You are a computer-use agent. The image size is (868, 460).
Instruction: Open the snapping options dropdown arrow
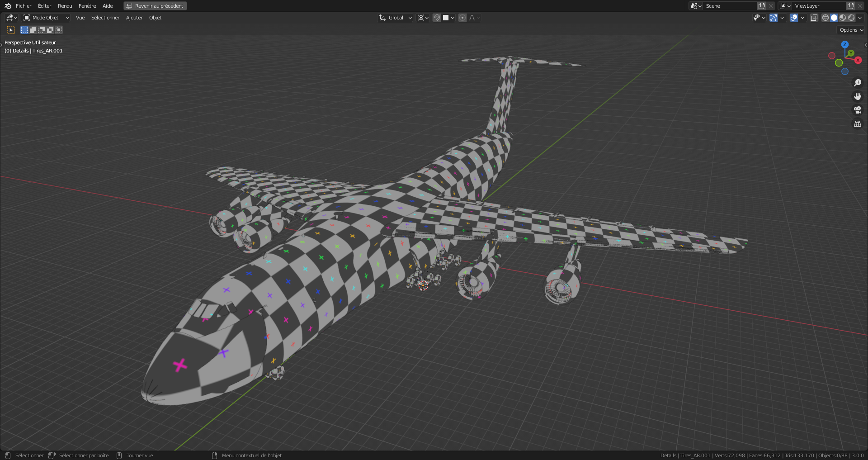[453, 18]
